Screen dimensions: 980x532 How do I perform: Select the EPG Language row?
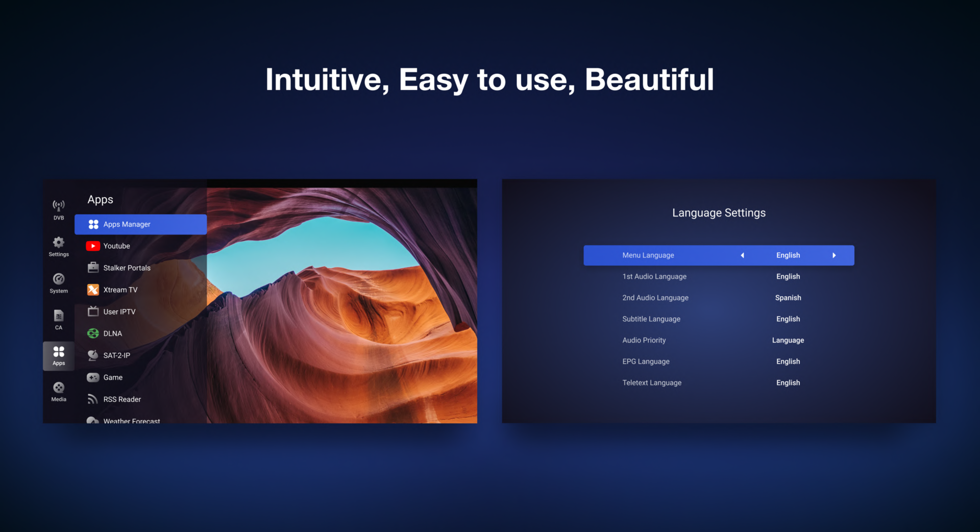719,361
